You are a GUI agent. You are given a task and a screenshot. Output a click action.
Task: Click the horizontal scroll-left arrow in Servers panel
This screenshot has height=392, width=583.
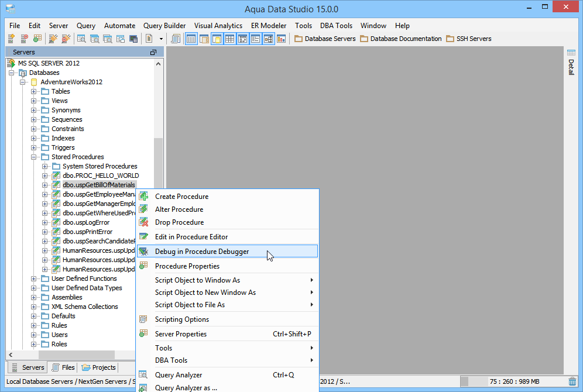pos(11,355)
